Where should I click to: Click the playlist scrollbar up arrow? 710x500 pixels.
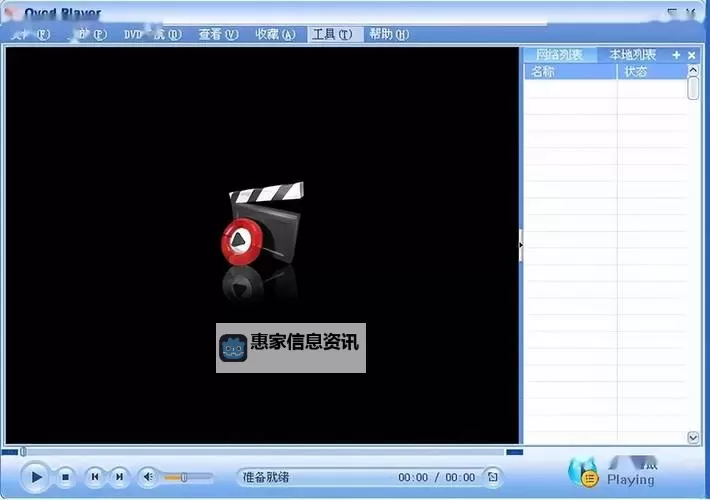click(693, 70)
